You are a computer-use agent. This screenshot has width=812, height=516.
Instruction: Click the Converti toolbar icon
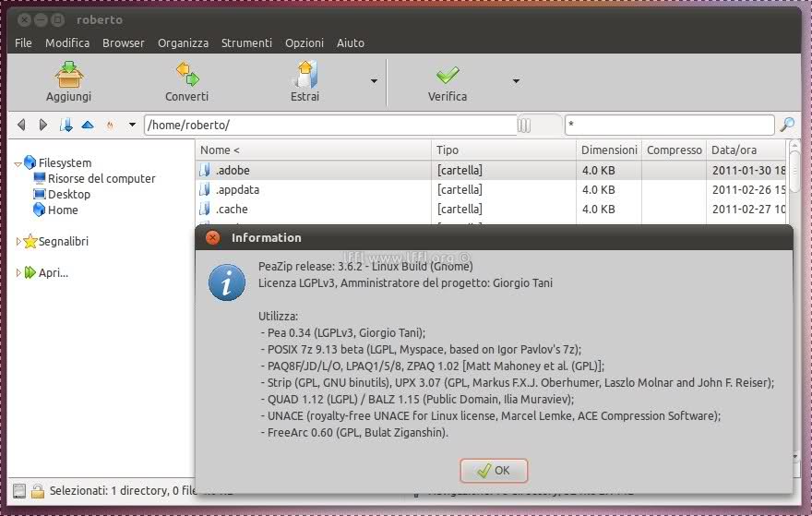click(x=186, y=74)
